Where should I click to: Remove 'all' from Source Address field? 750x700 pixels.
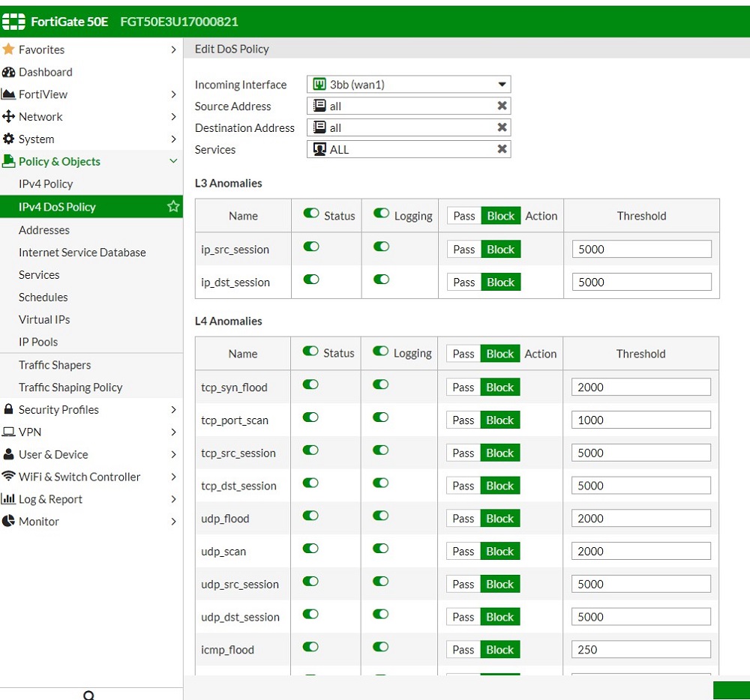click(502, 106)
